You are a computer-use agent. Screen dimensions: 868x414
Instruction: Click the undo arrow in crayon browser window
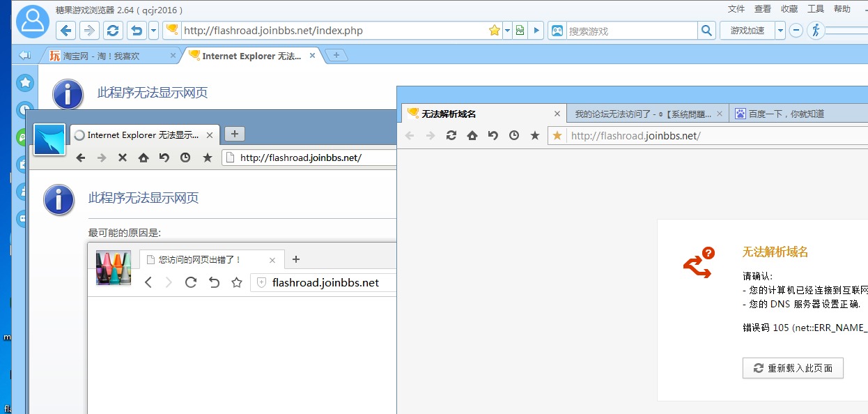point(214,282)
